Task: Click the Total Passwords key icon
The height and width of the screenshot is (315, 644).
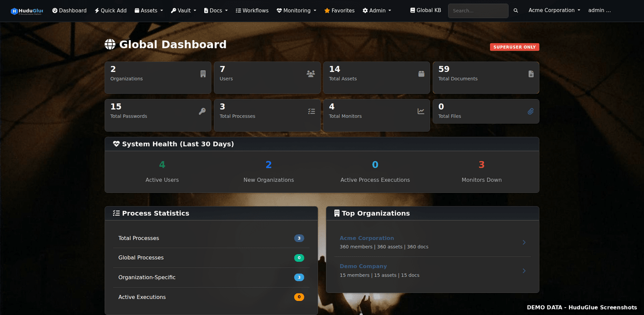Action: 202,112
